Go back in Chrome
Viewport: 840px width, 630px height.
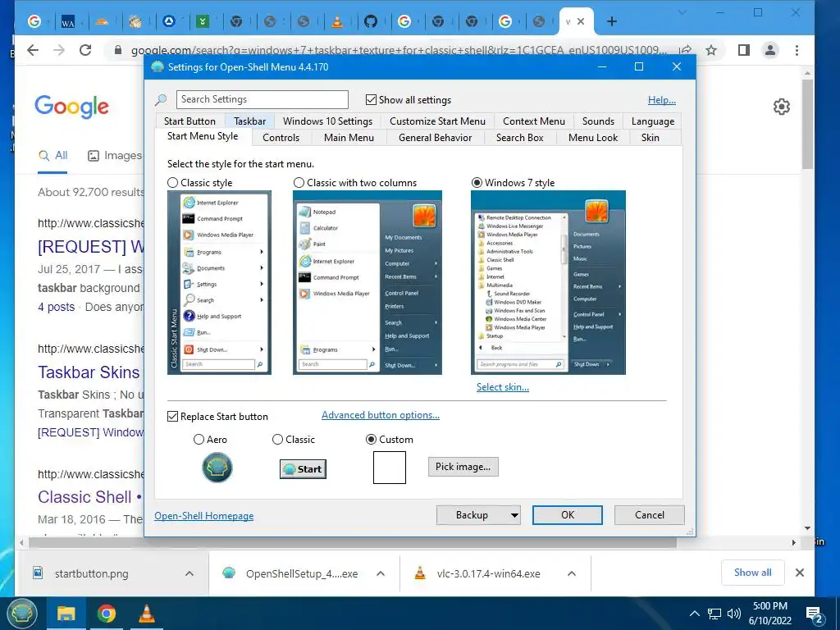(x=33, y=50)
